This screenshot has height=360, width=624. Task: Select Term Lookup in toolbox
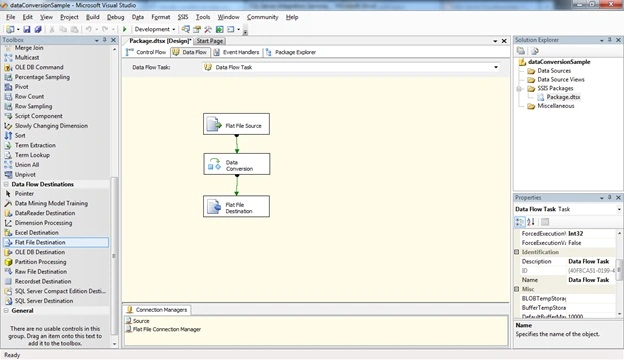point(32,155)
